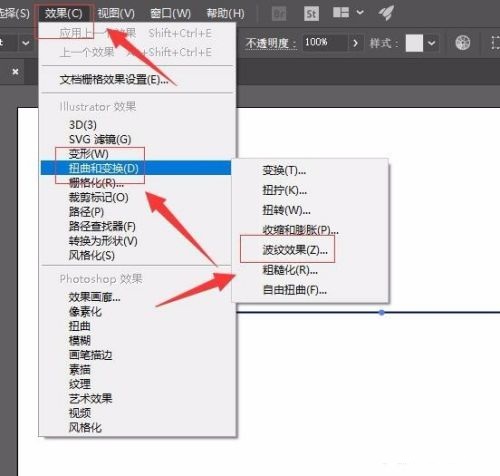This screenshot has width=500, height=476.
Task: Open the 视频 submenu
Action: coord(138,413)
